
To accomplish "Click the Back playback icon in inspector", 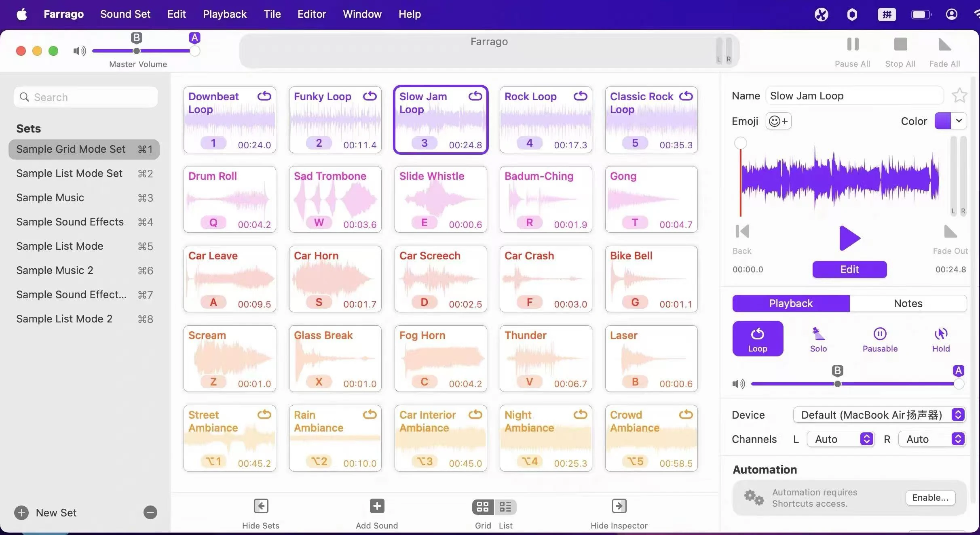I will pos(742,232).
